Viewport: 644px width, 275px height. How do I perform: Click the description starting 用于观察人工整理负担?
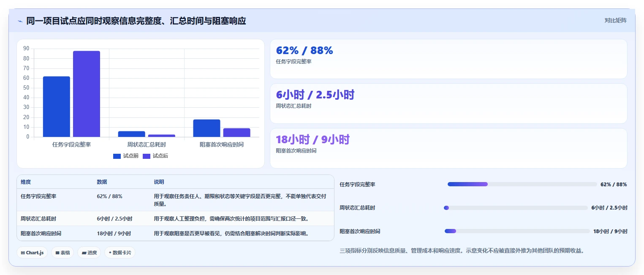(x=232, y=219)
